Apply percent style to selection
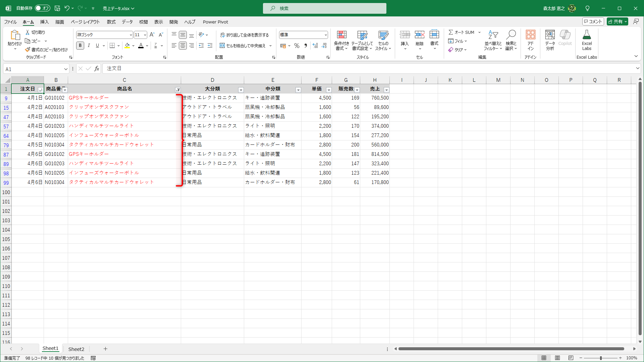Viewport: 644px width, 362px height. click(x=297, y=46)
